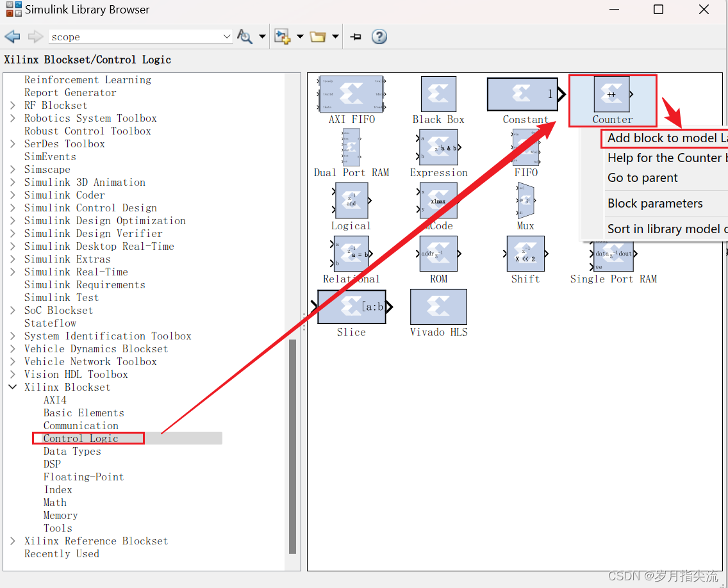Select the Logical block
The width and height of the screenshot is (728, 588).
[x=351, y=200]
